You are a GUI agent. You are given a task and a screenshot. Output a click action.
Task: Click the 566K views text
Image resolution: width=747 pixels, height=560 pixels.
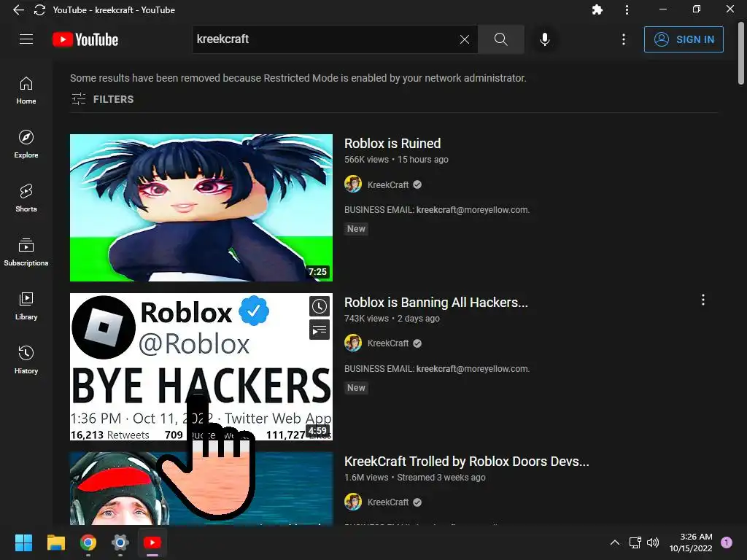pos(366,160)
